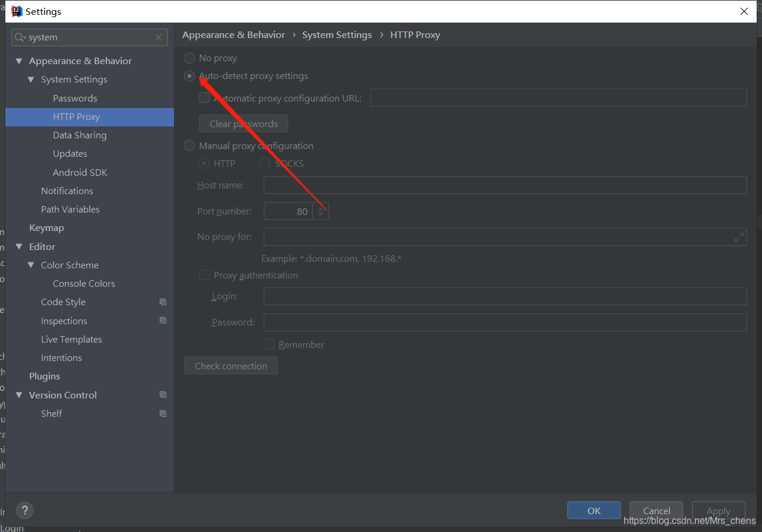Enable 'Automatic proxy configuration URL' checkbox
Screen dimensions: 762x532
point(204,98)
